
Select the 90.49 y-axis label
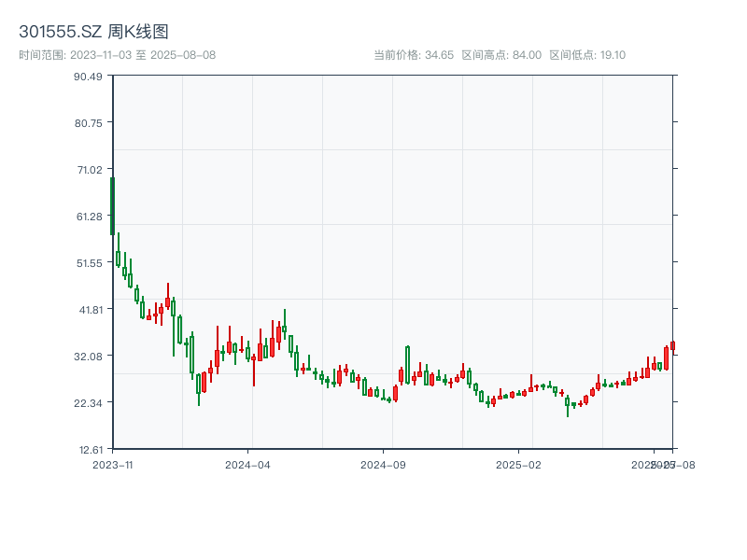pos(88,76)
